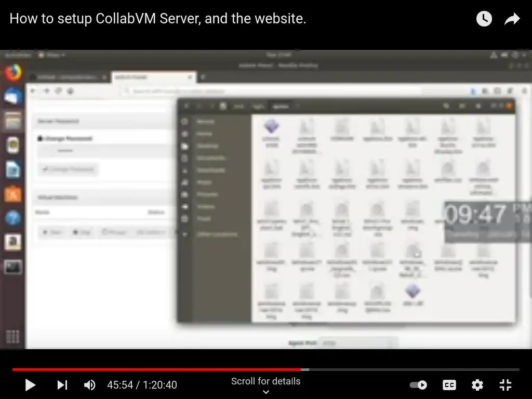Open Ubuntu Software from the dock
Screen dimensions: 532x399
(x=13, y=194)
